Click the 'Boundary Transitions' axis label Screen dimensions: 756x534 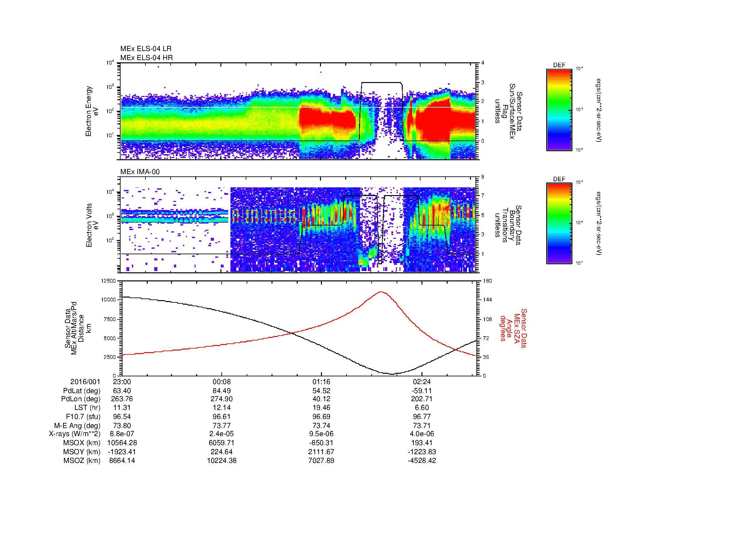point(508,225)
